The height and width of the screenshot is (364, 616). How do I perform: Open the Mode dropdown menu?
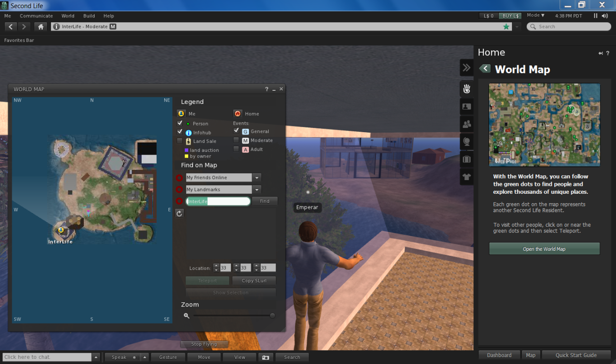tap(536, 16)
